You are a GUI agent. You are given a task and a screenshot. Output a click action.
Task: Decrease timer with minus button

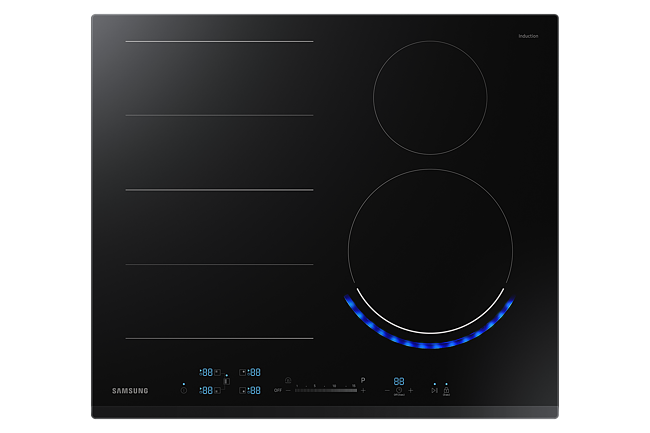tap(387, 390)
